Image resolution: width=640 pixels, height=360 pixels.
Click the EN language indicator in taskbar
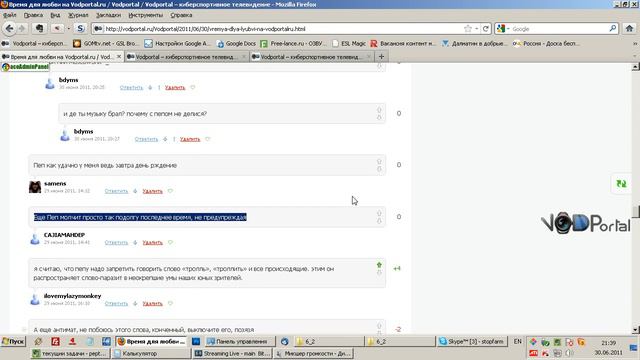coord(518,341)
